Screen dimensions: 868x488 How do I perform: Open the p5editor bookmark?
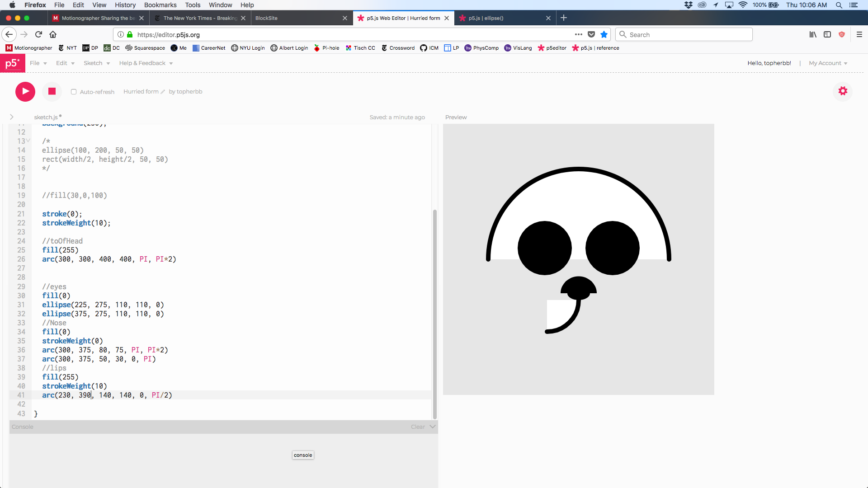552,48
